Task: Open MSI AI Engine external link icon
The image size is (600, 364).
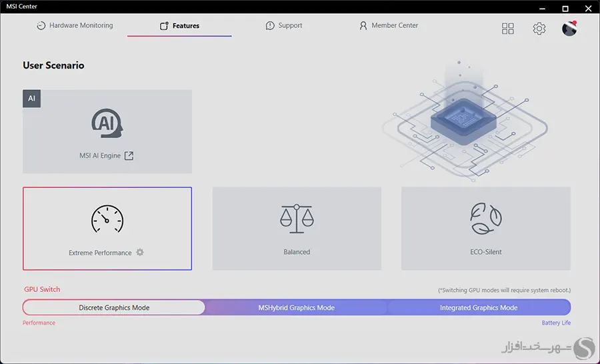Action: click(129, 156)
